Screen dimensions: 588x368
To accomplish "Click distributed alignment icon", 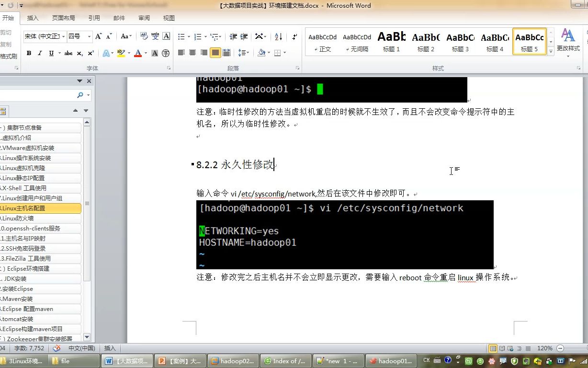I will pos(226,53).
